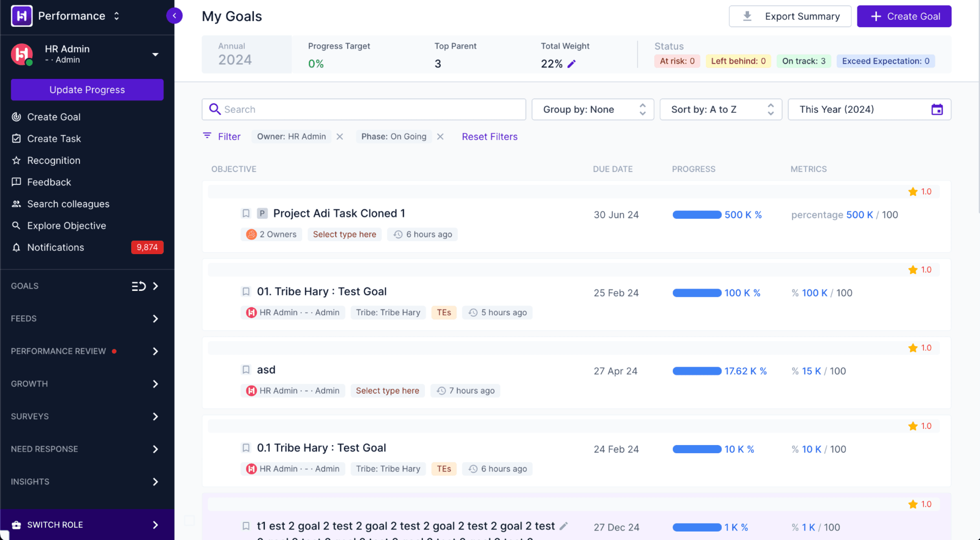Click the purple Create Goal button at top right
The image size is (980, 540).
coord(904,16)
